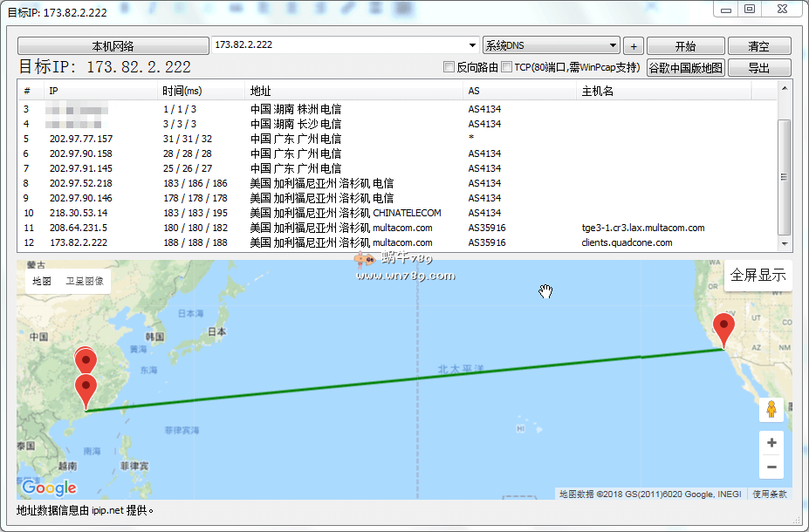Zoom in the map with plus icon
The width and height of the screenshot is (809, 532).
point(771,443)
